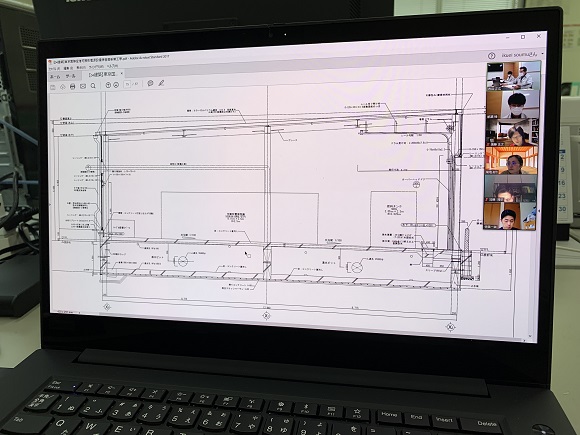
Task: Add a comment using the speech bubble icon
Action: click(x=150, y=83)
